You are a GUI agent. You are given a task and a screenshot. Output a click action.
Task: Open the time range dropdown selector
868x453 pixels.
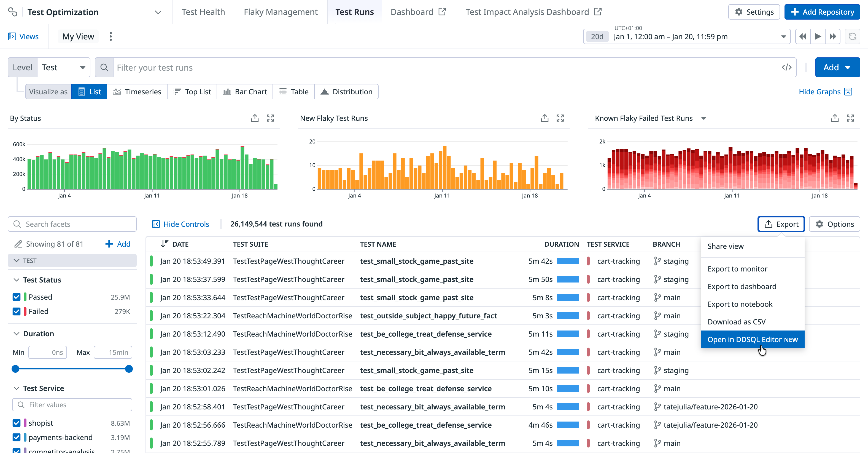(783, 37)
